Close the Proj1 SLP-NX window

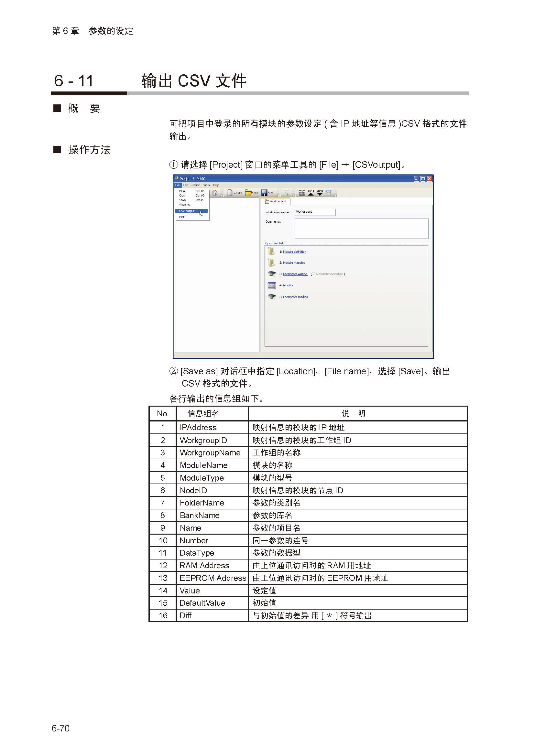[x=429, y=179]
